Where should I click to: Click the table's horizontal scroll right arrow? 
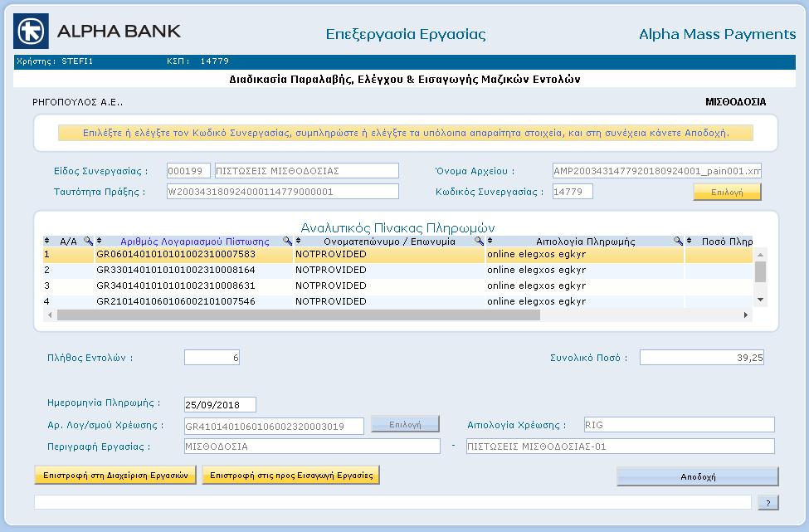tap(746, 315)
